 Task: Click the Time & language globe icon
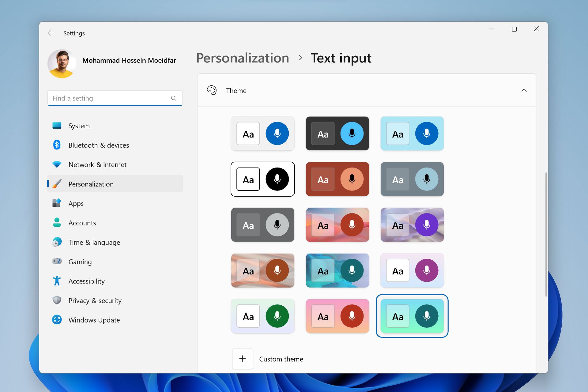tap(57, 242)
